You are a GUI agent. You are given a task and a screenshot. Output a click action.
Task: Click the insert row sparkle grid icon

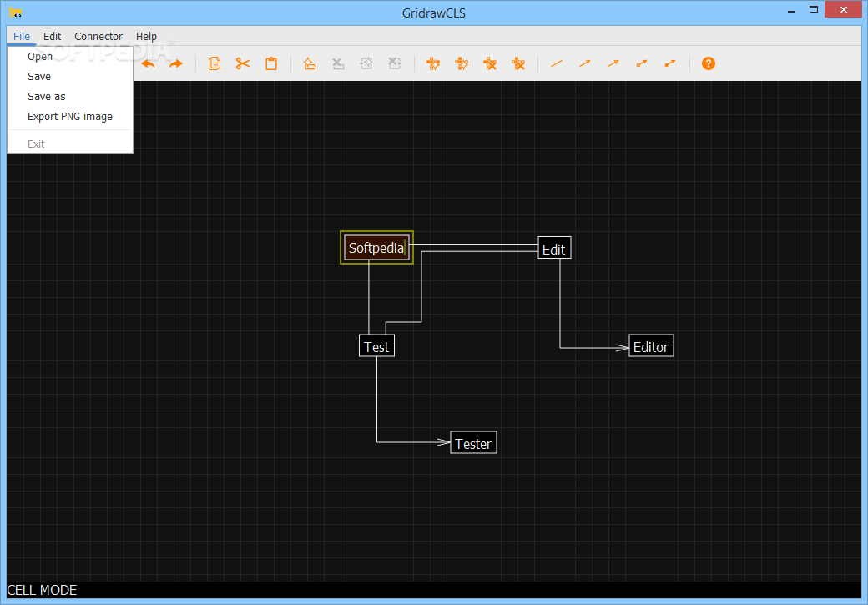[x=433, y=63]
